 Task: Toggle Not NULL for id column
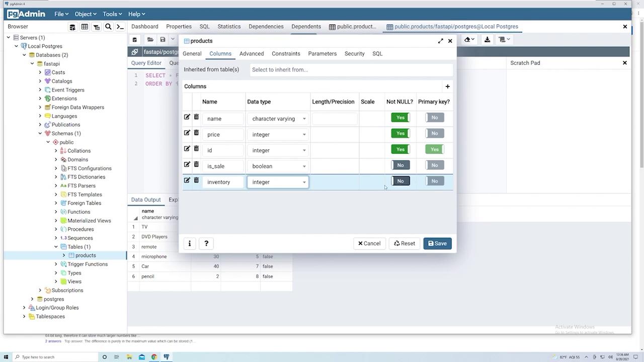pos(400,149)
